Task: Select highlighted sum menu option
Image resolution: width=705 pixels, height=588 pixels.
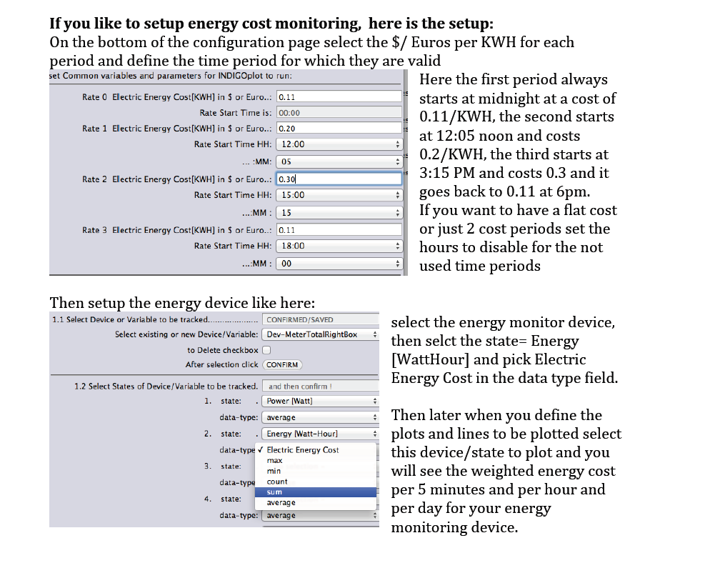Action: tap(316, 492)
